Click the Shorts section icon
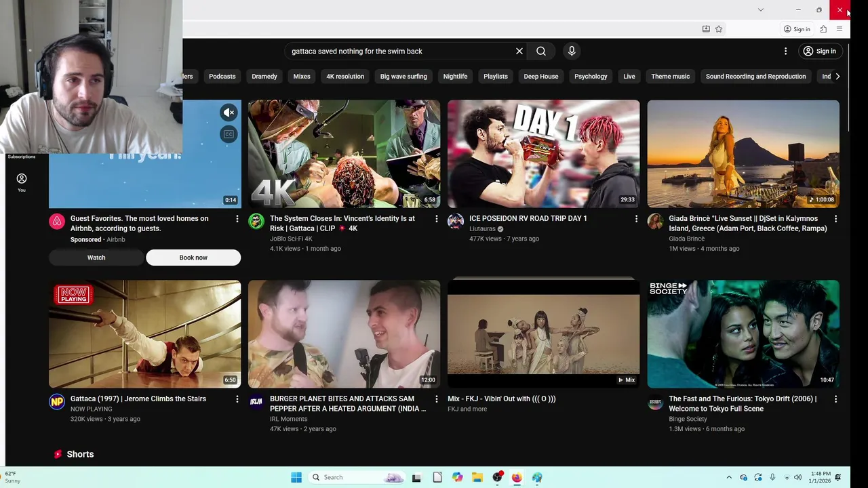Screen dimensions: 868x488 point(58,454)
